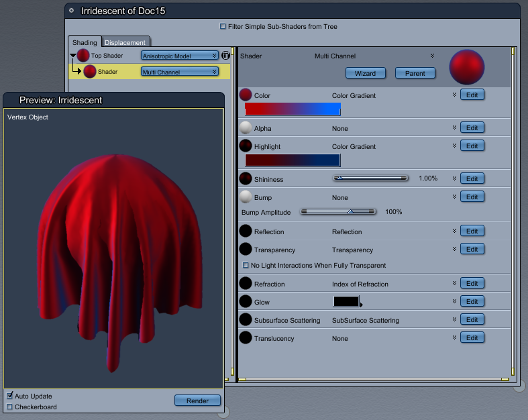The image size is (528, 420).
Task: Switch to the Shading tab
Action: pos(85,42)
